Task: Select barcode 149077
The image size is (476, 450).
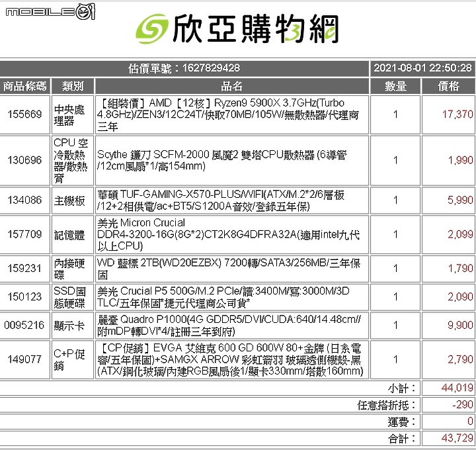Action: (x=24, y=359)
